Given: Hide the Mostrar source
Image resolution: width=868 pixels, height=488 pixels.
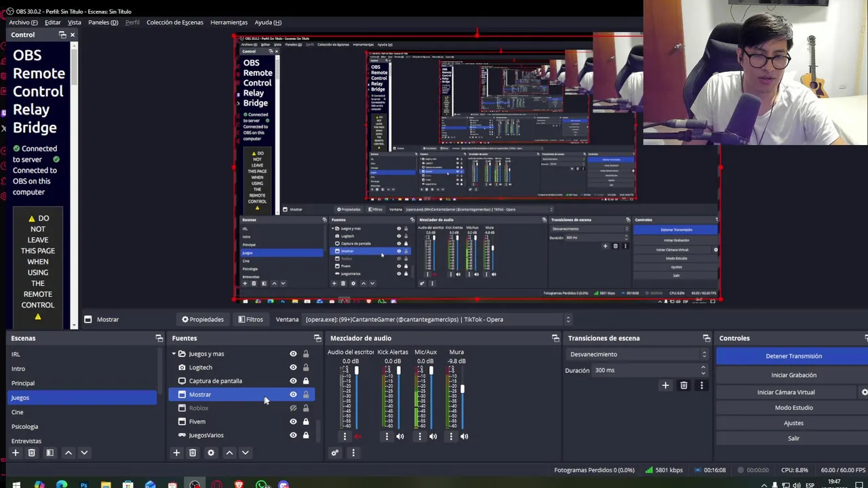Looking at the screenshot, I should point(293,394).
